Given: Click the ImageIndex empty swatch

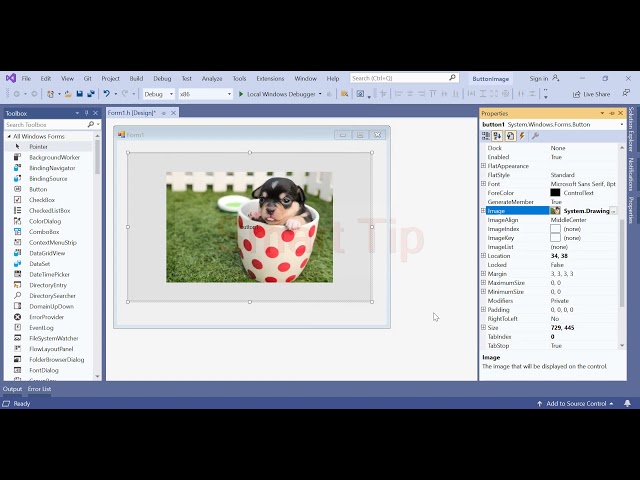Looking at the screenshot, I should (555, 229).
